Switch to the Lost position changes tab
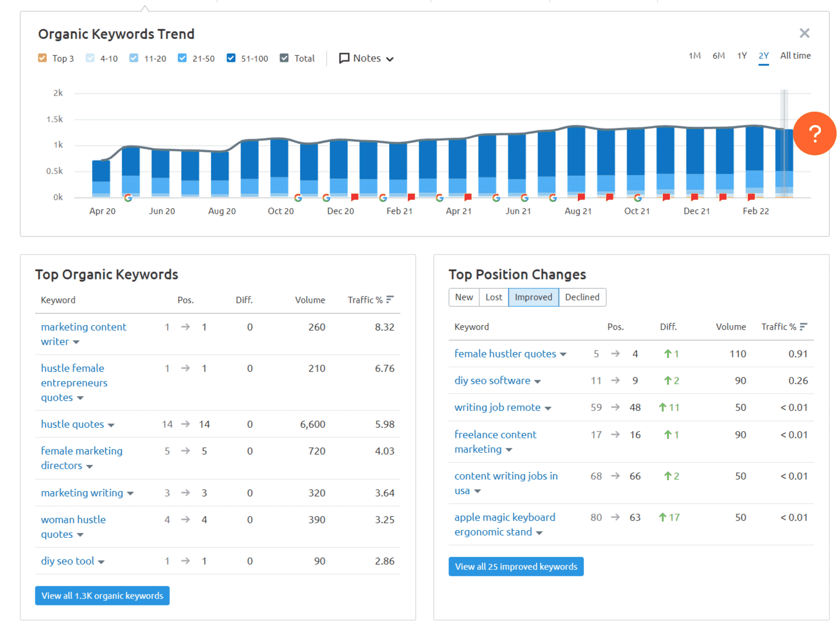The height and width of the screenshot is (631, 840). pos(493,297)
